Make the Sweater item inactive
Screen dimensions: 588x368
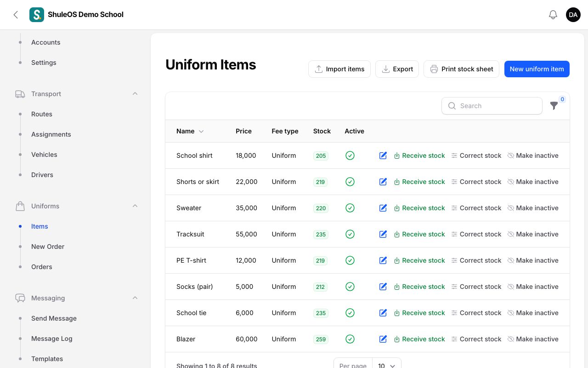533,208
